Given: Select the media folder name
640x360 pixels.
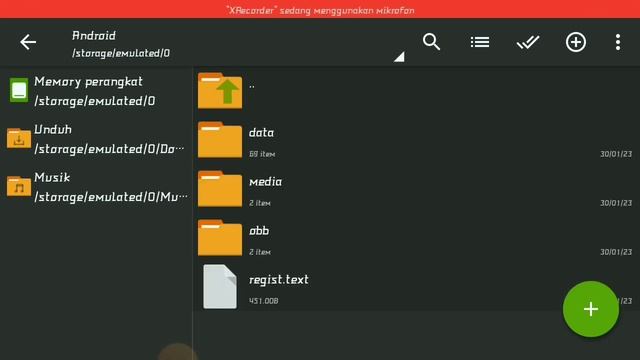Looking at the screenshot, I should pyautogui.click(x=265, y=182).
